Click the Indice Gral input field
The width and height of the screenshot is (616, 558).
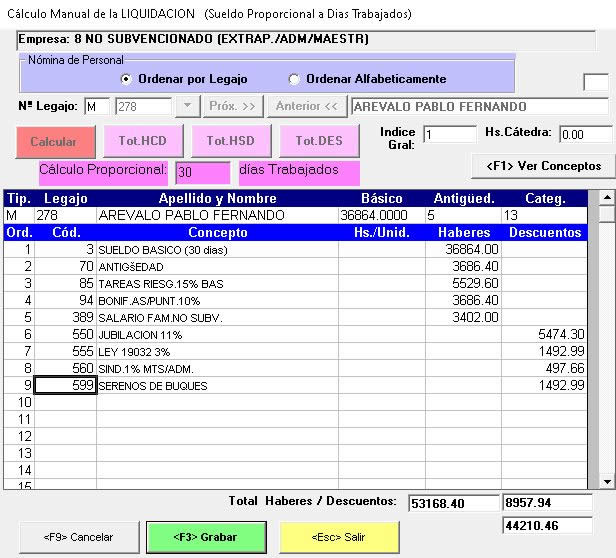pos(449,134)
